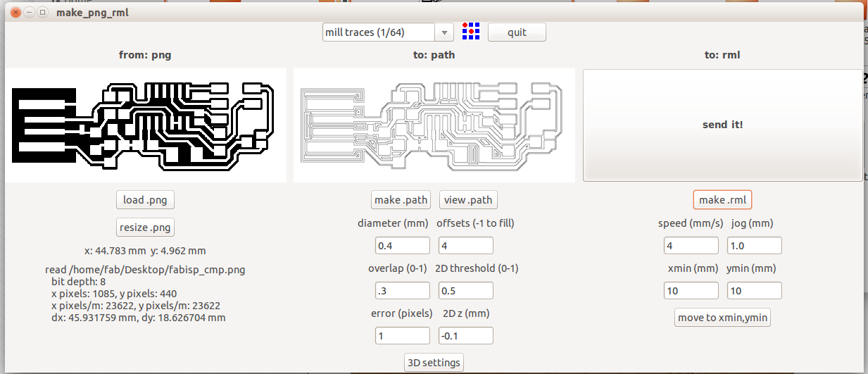Click the x: 44.783 mm coordinate readout

click(x=145, y=250)
